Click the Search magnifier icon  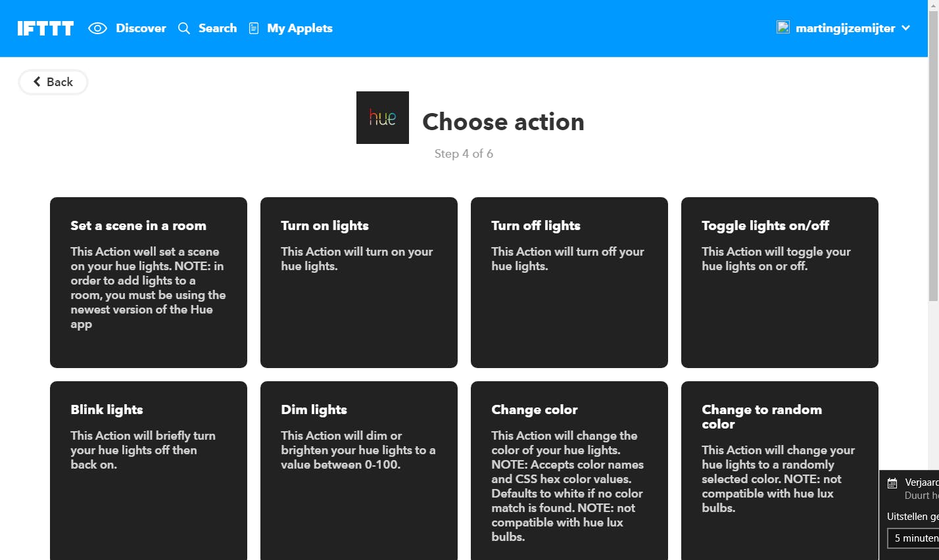(184, 28)
